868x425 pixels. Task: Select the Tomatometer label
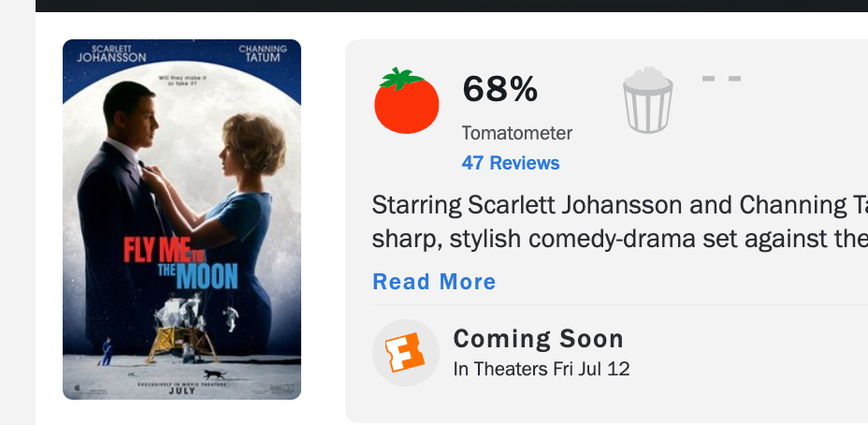[517, 133]
